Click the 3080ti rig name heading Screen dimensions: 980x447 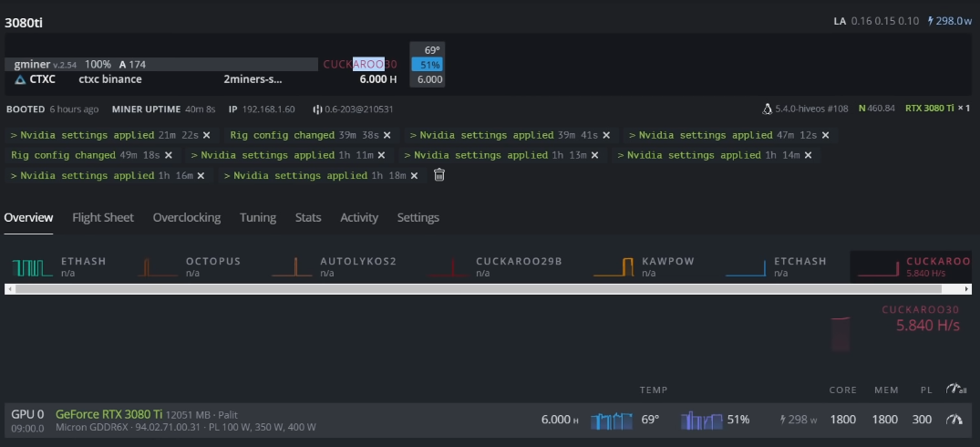point(23,23)
